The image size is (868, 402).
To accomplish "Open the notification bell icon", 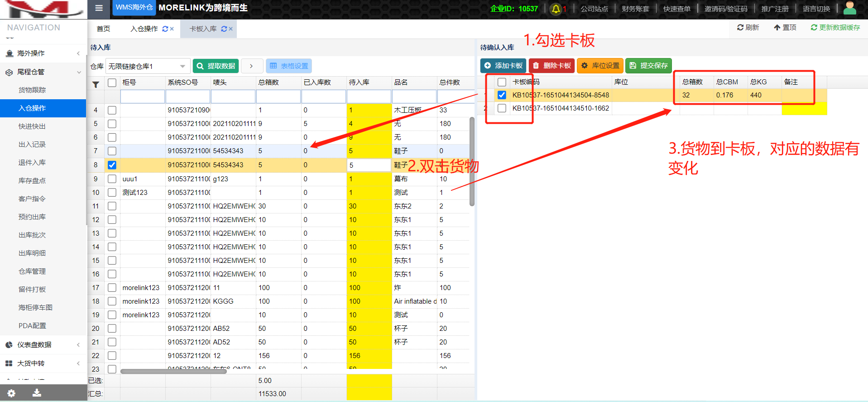I will (x=556, y=9).
